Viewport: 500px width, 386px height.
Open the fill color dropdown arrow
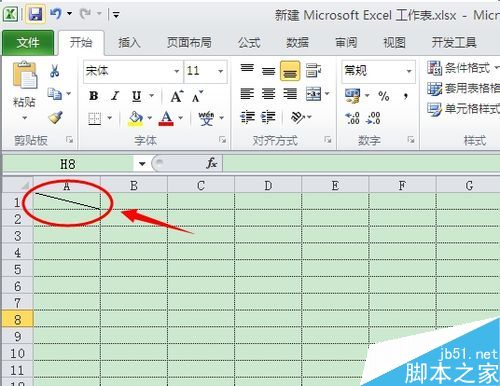[150, 118]
